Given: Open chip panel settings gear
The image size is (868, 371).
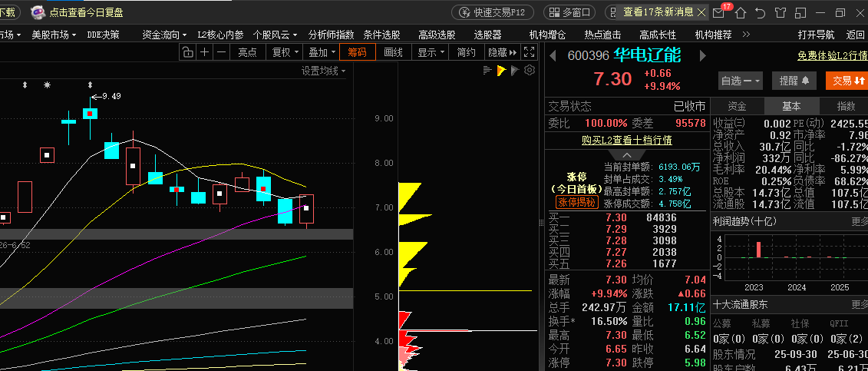Looking at the screenshot, I should 530,70.
